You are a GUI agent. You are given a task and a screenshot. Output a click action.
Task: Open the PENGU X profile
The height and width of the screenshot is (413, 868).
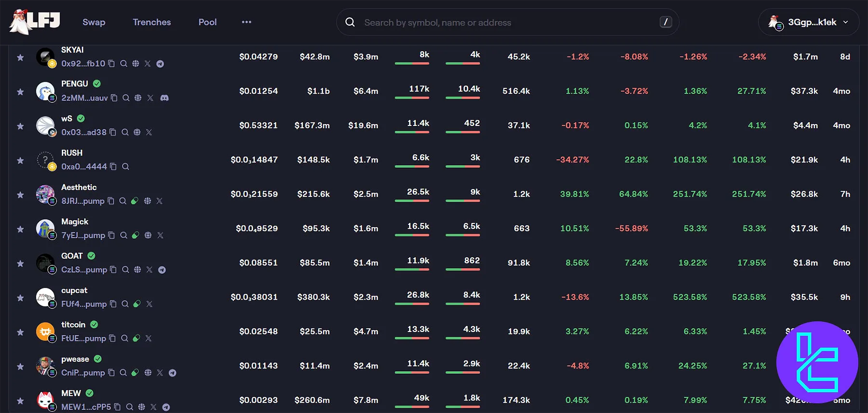(x=150, y=98)
